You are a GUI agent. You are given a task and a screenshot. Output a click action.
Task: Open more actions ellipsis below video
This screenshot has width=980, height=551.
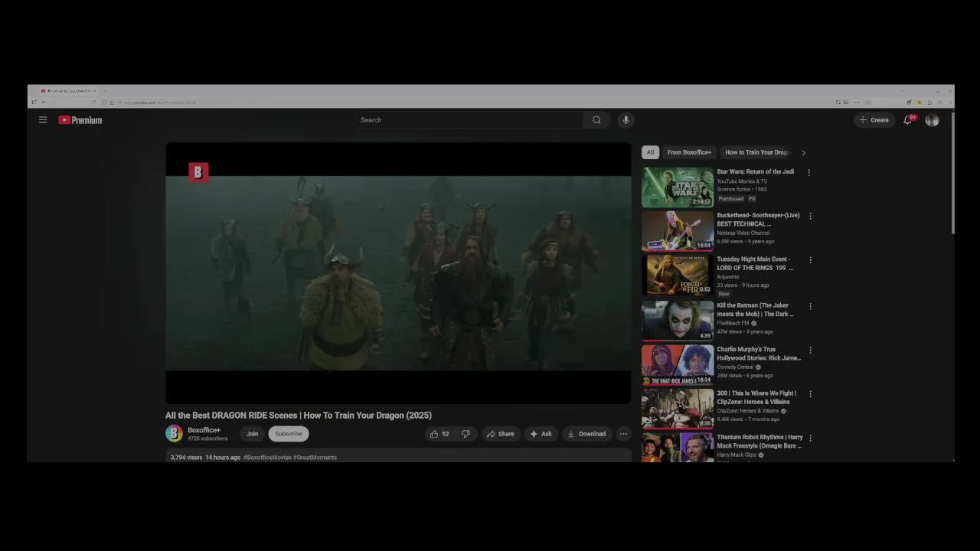pos(623,434)
